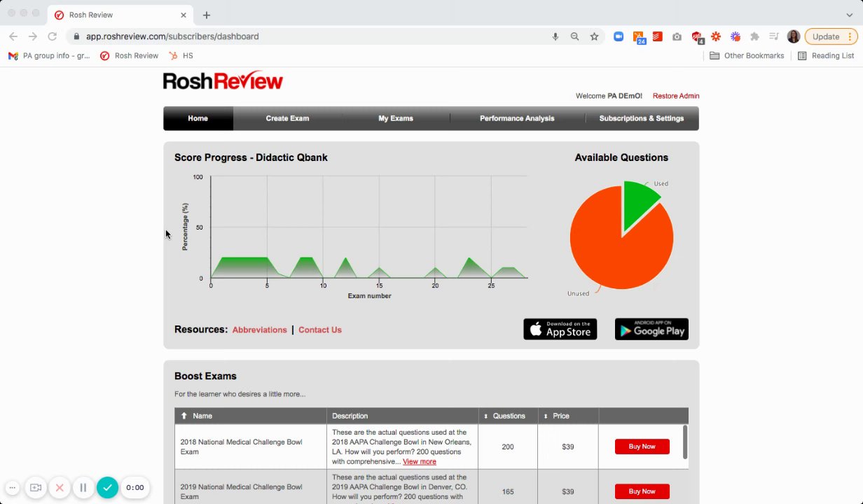Click the purple burst extension icon

pyautogui.click(x=736, y=36)
